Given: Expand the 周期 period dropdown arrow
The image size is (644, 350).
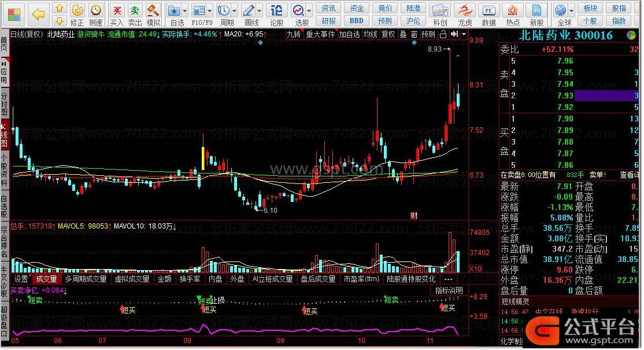Looking at the screenshot, I should click(x=235, y=10).
